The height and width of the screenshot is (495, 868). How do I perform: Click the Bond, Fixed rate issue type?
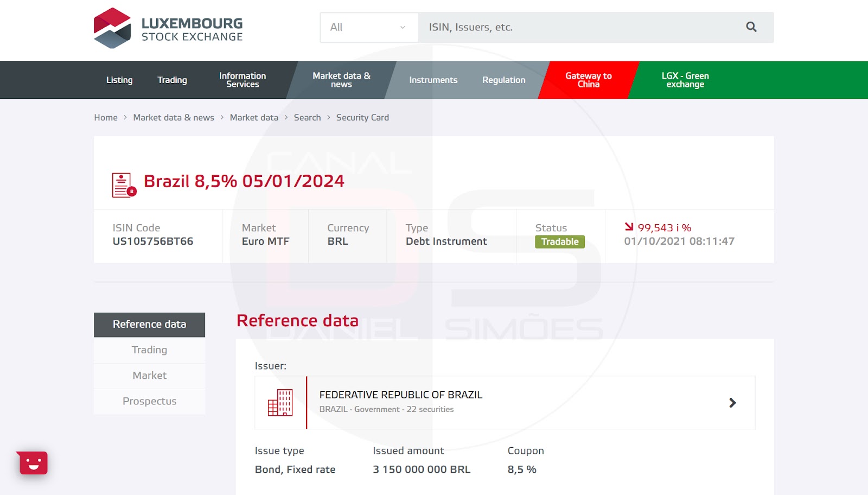pyautogui.click(x=295, y=469)
